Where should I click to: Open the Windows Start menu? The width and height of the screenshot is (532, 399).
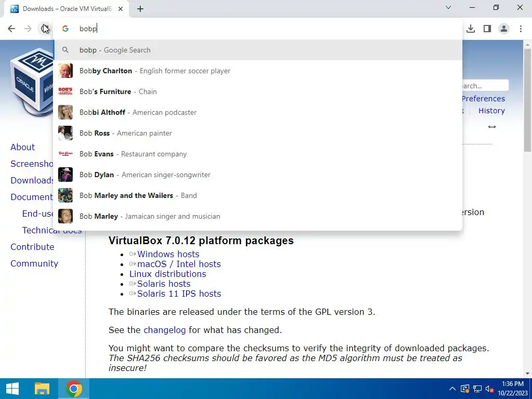(12, 389)
